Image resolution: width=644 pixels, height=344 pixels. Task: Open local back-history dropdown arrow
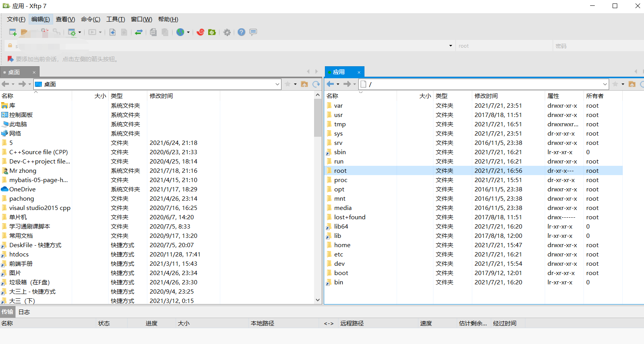click(13, 84)
